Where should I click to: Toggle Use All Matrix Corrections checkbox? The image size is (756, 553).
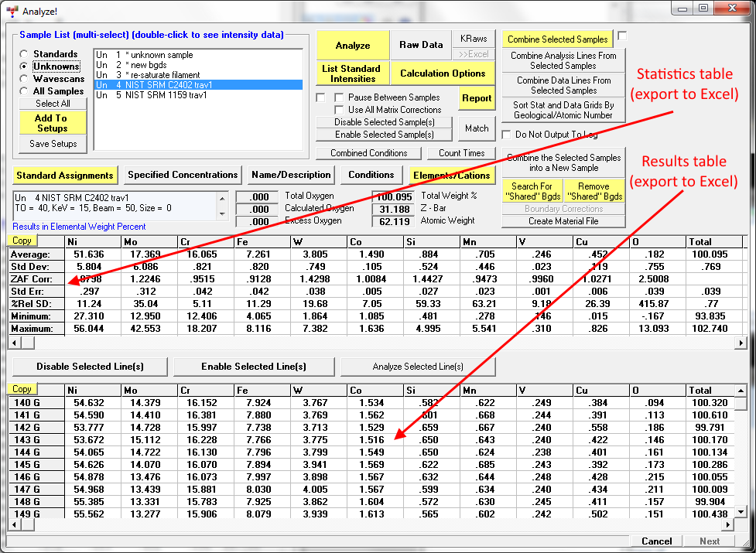pos(339,110)
